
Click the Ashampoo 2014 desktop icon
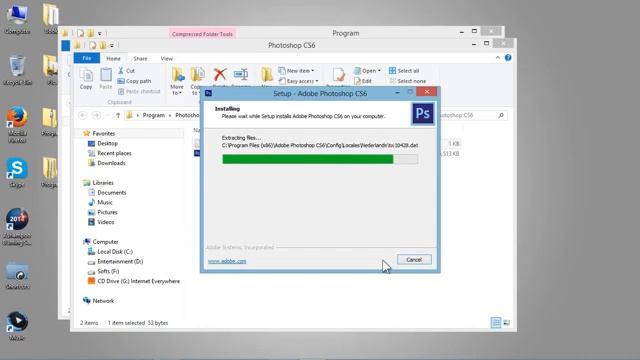(17, 227)
